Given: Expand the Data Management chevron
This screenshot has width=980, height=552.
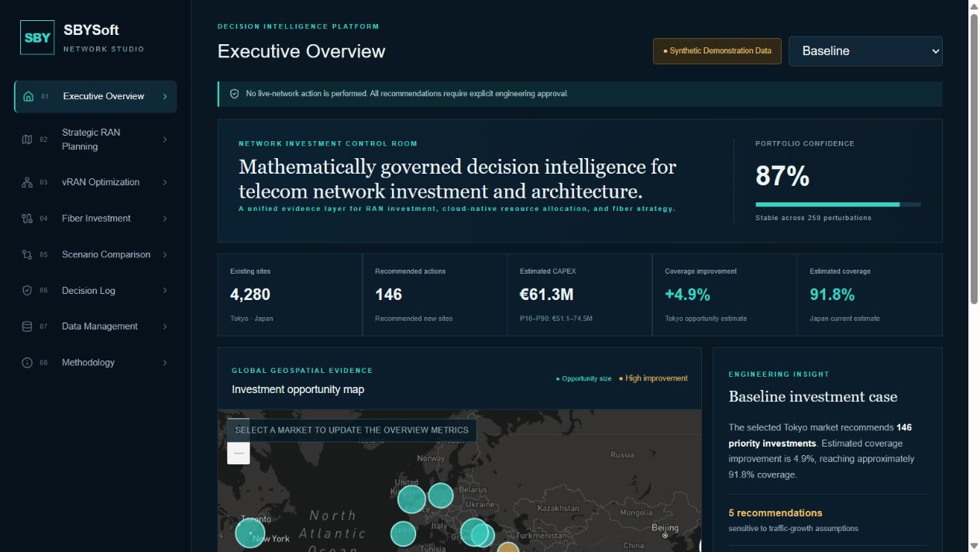Looking at the screenshot, I should pos(165,326).
